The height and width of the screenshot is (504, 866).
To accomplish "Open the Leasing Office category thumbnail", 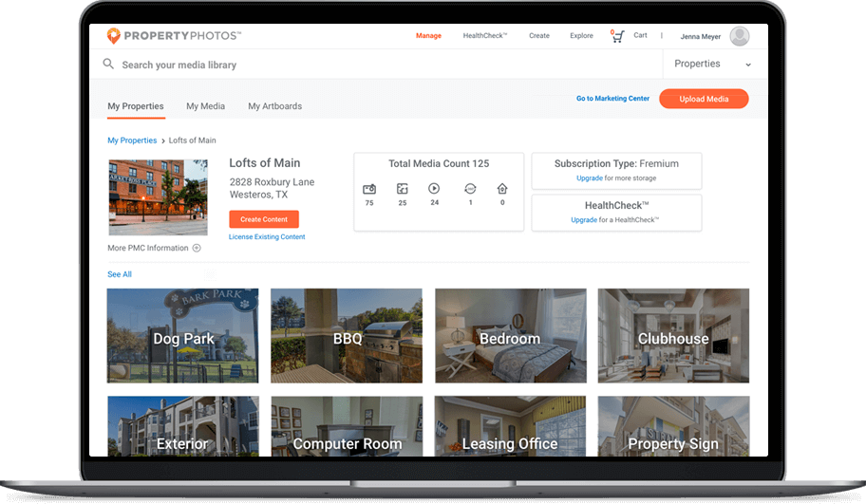I will 510,426.
